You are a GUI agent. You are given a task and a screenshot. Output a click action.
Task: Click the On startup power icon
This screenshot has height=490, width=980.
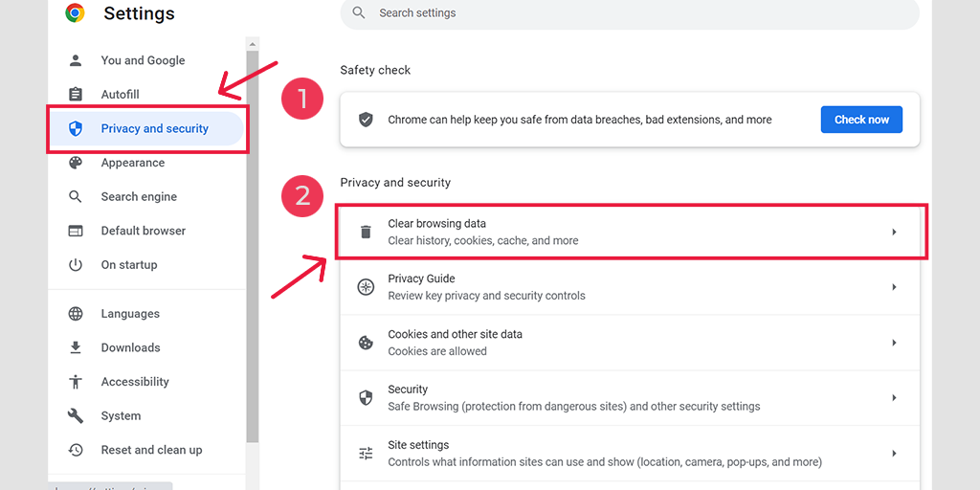(76, 265)
